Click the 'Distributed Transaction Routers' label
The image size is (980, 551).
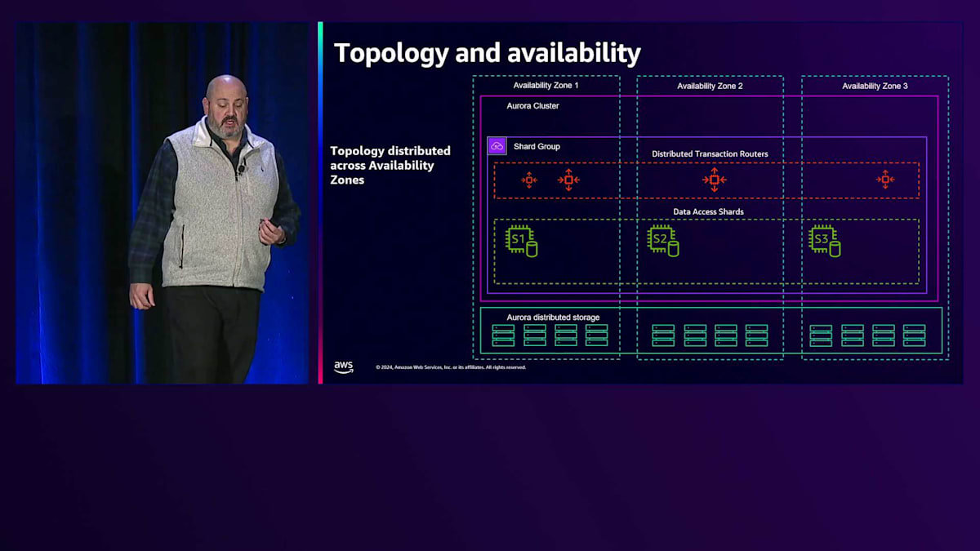710,153
